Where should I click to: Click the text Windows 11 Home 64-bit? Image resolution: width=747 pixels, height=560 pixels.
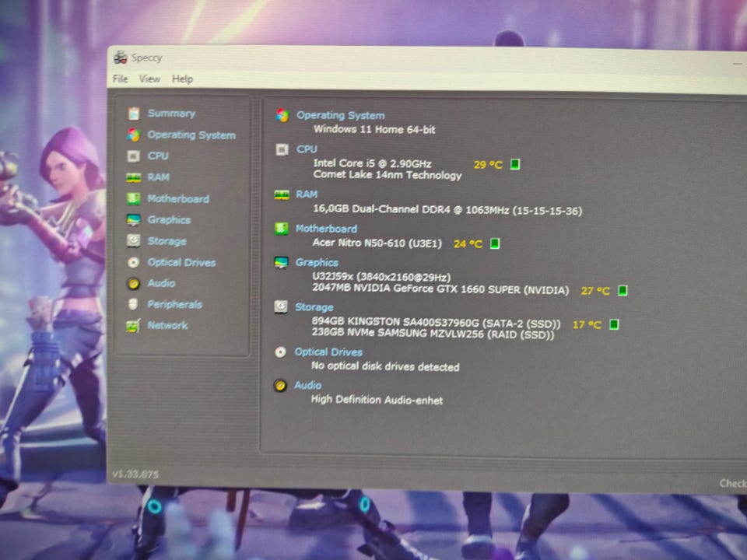point(374,129)
